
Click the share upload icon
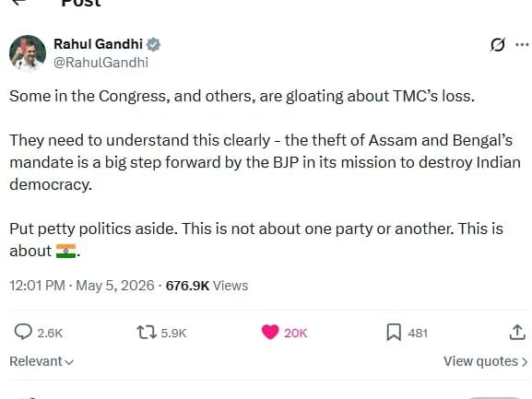(517, 333)
